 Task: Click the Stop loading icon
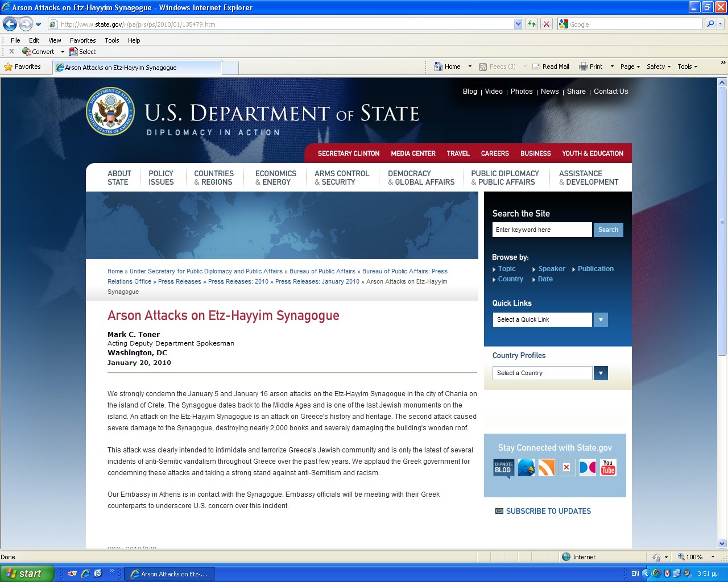tap(547, 24)
